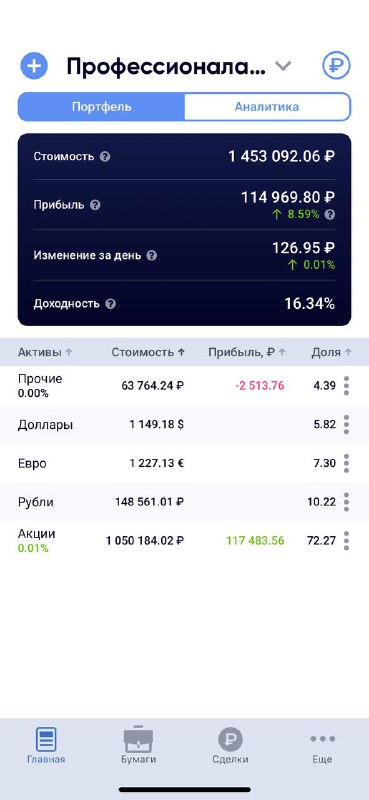This screenshot has height=800, width=369.
Task: Tap the blue plus add button
Action: (x=34, y=66)
